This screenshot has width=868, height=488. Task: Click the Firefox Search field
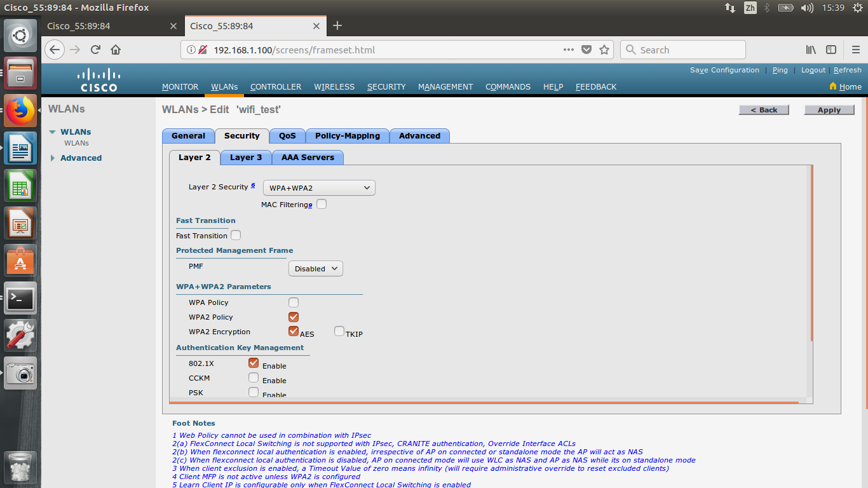683,50
